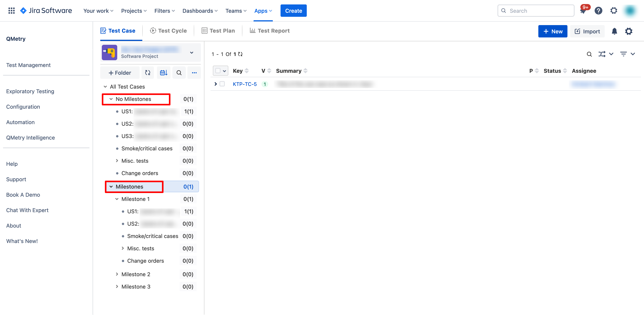Screen dimensions: 644x315
Task: Check the checkbox next to KTP-TC-5
Action: (x=222, y=84)
